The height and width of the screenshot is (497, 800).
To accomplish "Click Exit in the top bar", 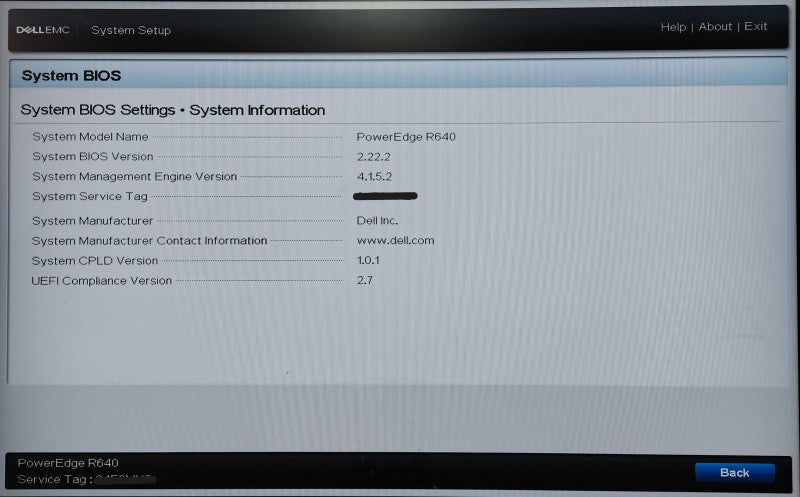I will coord(755,26).
